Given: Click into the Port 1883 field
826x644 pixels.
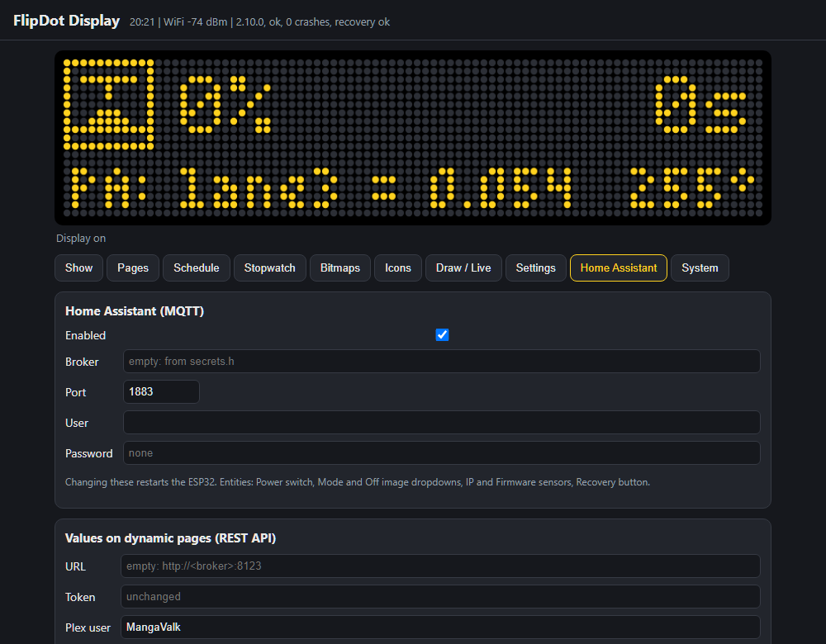Looking at the screenshot, I should [161, 392].
